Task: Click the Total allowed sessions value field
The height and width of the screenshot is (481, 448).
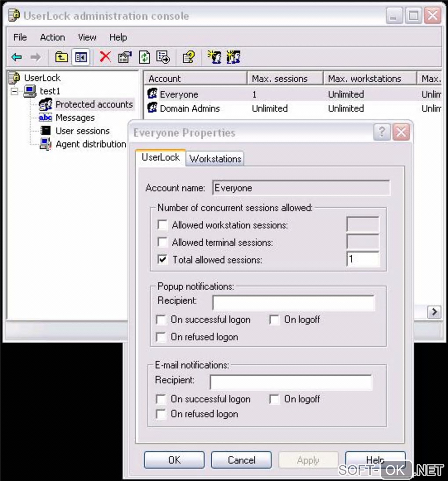Action: (363, 259)
